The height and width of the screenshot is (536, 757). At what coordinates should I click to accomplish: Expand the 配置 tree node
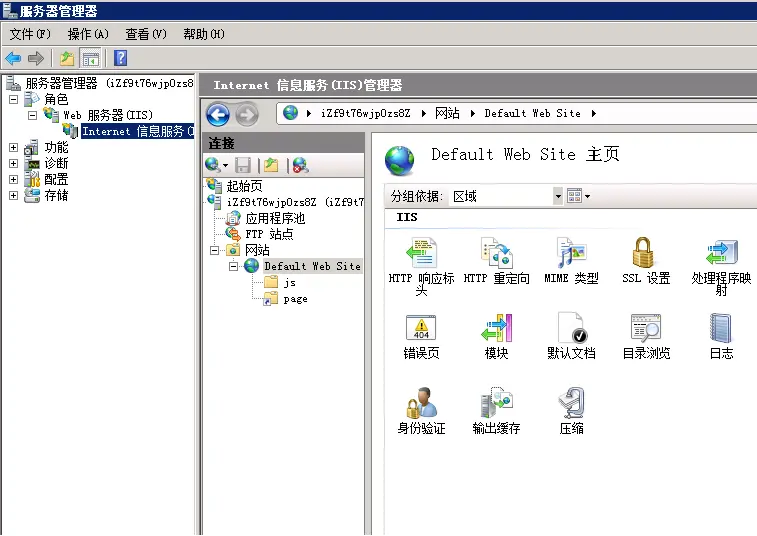point(14,179)
